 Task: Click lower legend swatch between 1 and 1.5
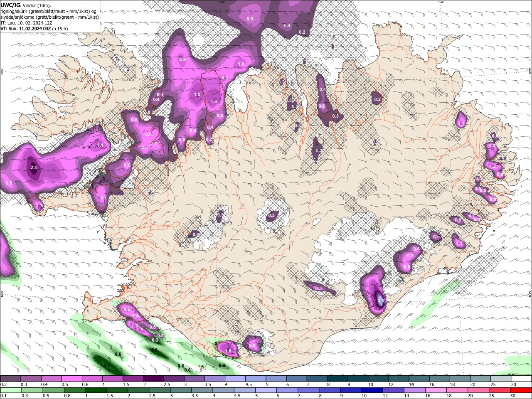[96, 390]
